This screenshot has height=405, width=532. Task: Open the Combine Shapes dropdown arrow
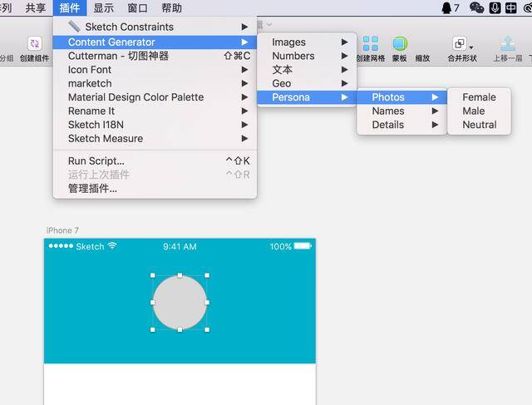[x=471, y=47]
